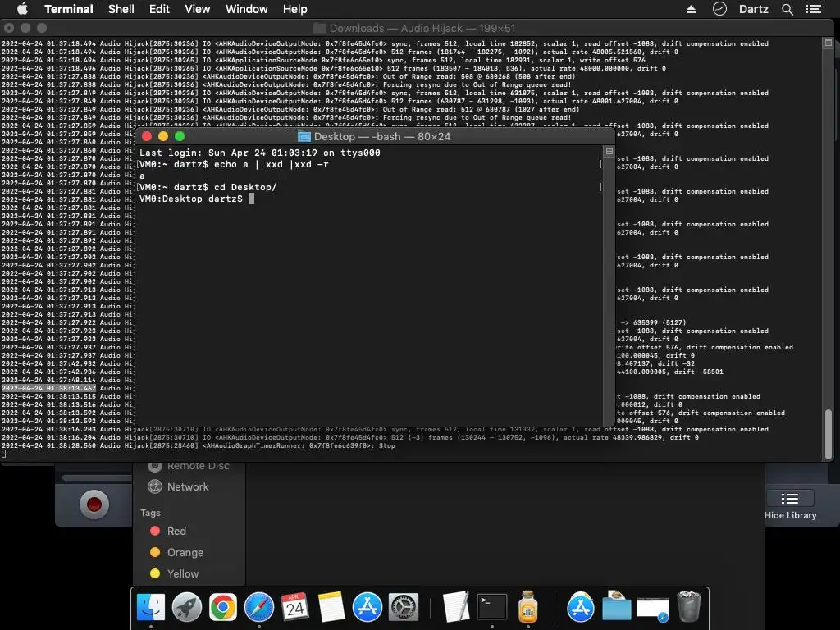Image resolution: width=840 pixels, height=630 pixels.
Task: Click the 'VM0:Desktop dartz$' prompt
Action: [x=190, y=199]
